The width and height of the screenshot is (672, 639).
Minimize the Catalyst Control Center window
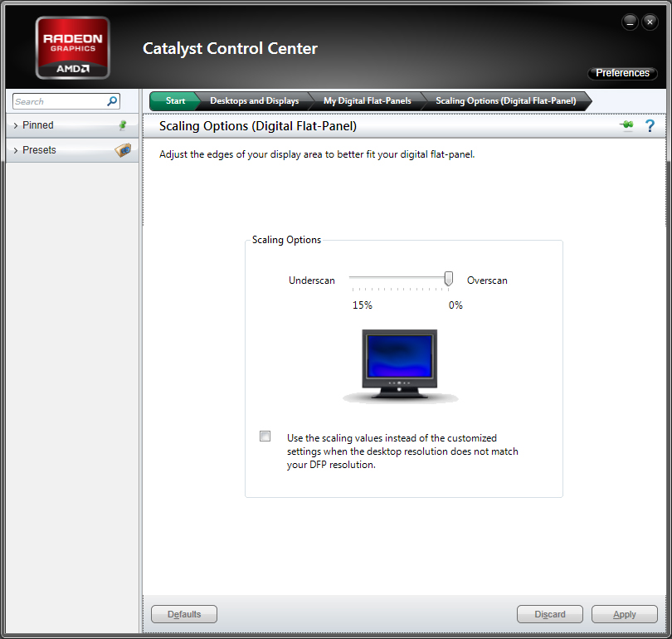tap(630, 22)
